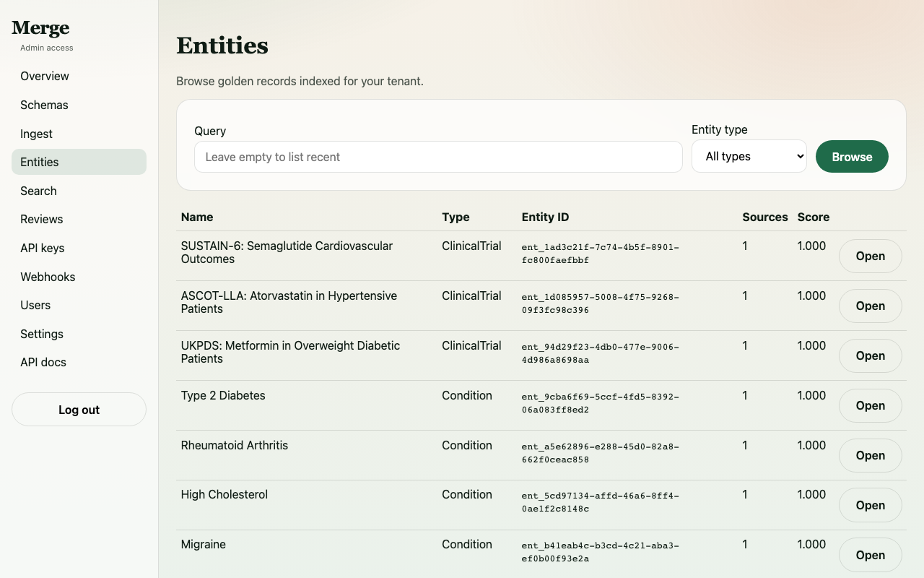Image resolution: width=924 pixels, height=578 pixels.
Task: Navigate to Webhooks
Action: (x=79, y=277)
